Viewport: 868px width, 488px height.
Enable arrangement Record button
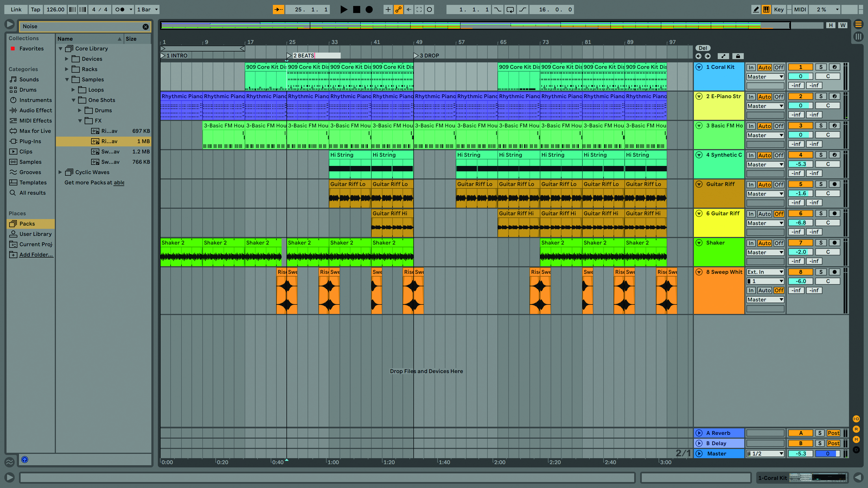pos(369,9)
